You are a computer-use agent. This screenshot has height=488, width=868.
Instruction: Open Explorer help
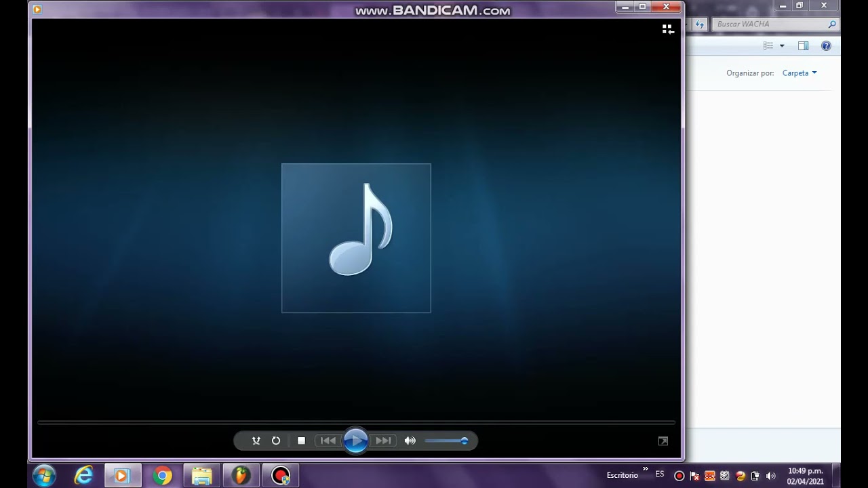click(x=826, y=46)
